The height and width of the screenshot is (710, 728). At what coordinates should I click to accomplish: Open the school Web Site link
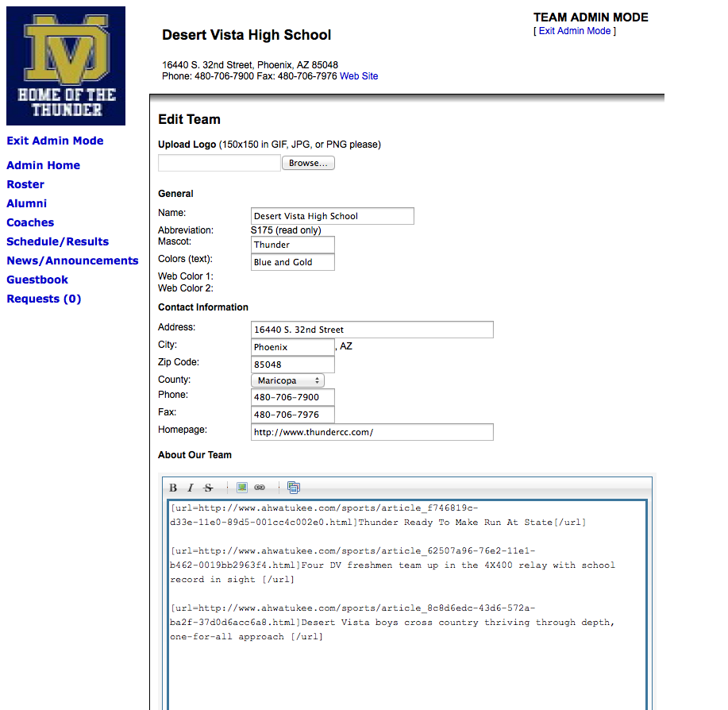click(359, 76)
